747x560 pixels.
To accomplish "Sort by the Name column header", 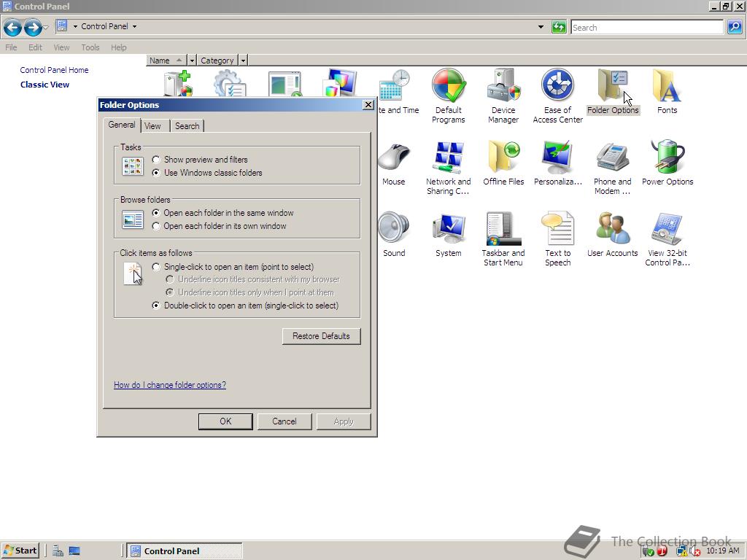I will tap(166, 61).
